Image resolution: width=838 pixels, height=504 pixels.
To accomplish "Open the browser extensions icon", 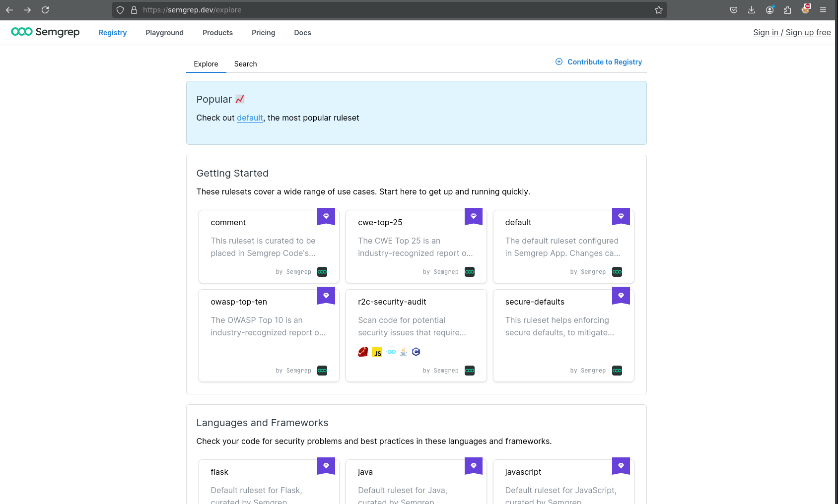I will point(787,10).
